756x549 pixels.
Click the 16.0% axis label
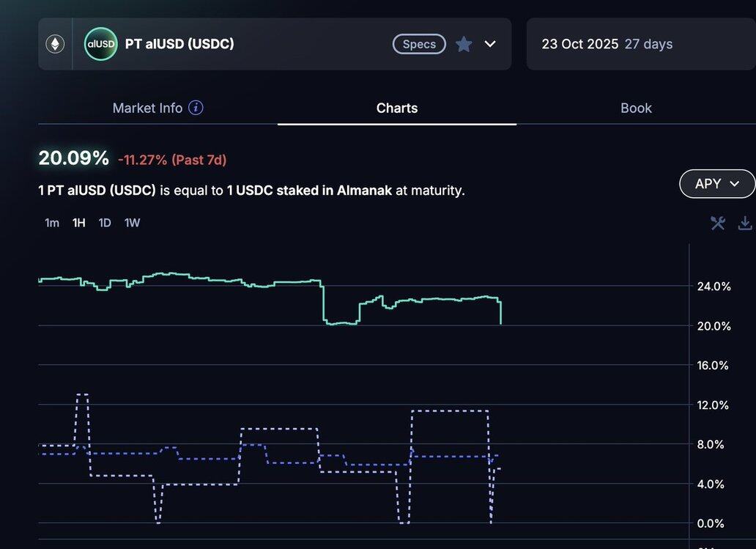point(713,366)
